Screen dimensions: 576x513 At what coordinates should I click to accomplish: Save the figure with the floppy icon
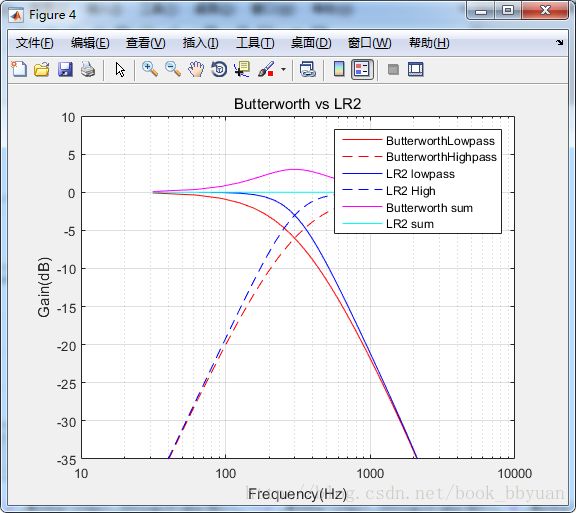tap(65, 69)
